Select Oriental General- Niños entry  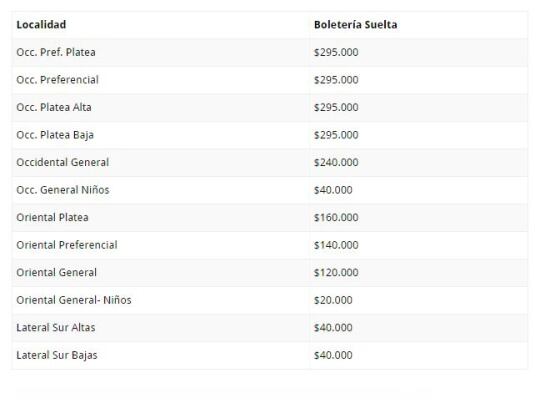pos(74,300)
